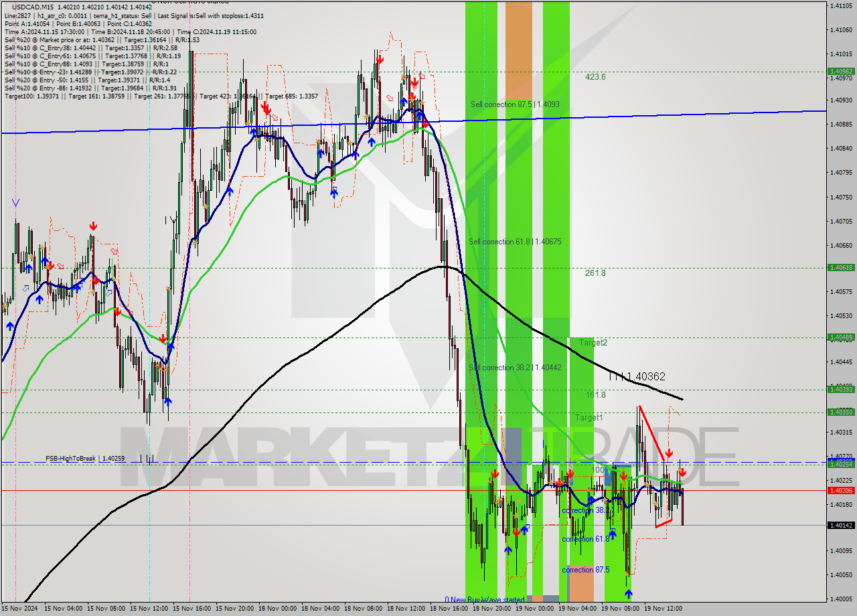
Task: Click the '0 New Buy Wave started' label
Action: pyautogui.click(x=485, y=600)
